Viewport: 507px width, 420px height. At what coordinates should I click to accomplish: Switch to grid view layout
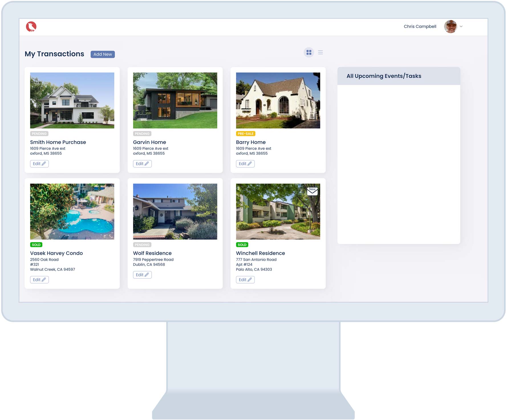coord(309,52)
